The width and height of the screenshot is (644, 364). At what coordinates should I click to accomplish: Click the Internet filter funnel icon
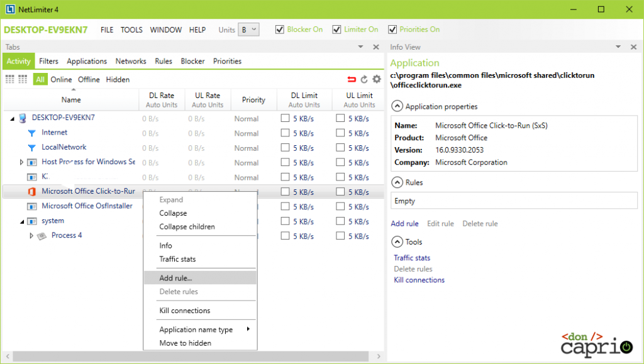coord(31,133)
